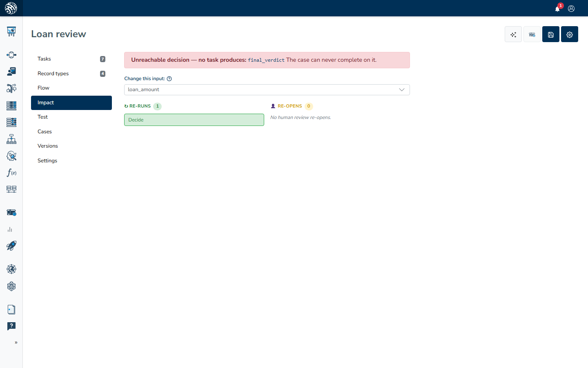Click the box with clock toolbar button
The image size is (588, 368).
pos(532,34)
